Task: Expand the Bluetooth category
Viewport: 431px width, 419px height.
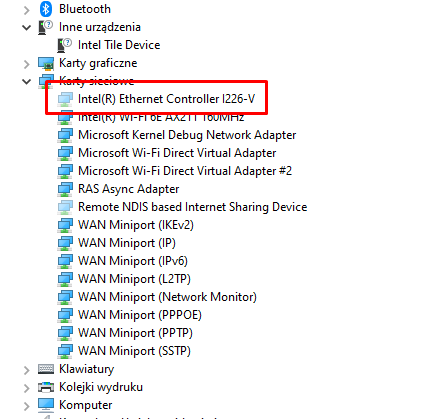Action: 27,10
